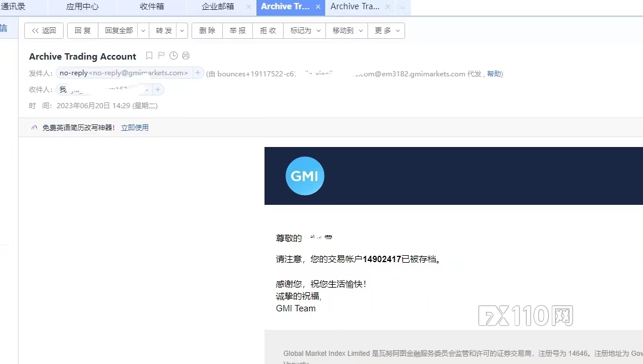
Task: Open the 更多 dropdown menu
Action: 386,31
